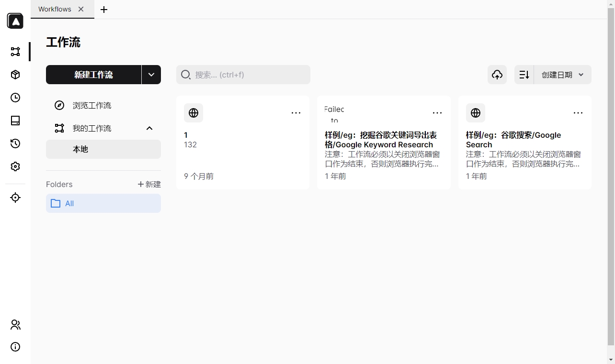Click the sort order icon near 创建日期

(x=524, y=75)
